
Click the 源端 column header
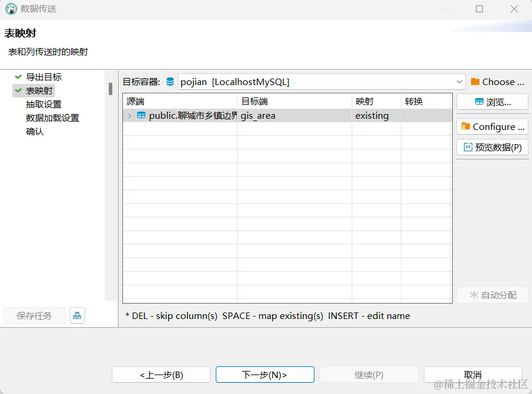coord(180,102)
